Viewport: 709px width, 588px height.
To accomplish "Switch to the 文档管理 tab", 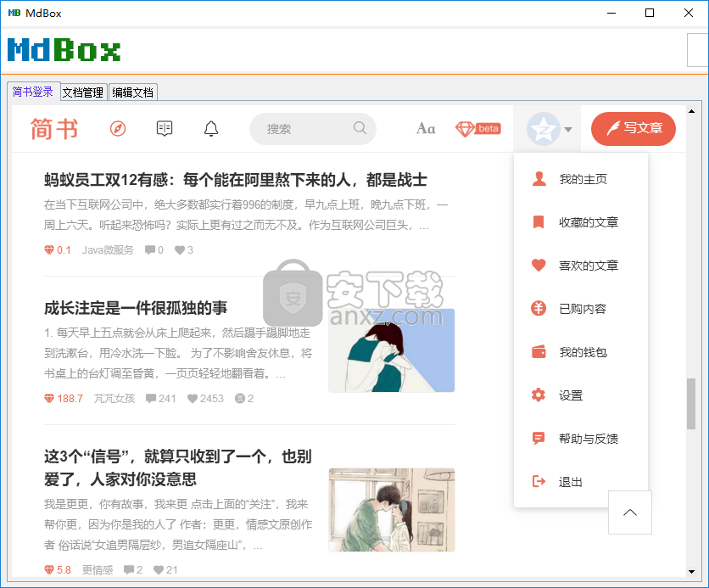I will point(83,92).
